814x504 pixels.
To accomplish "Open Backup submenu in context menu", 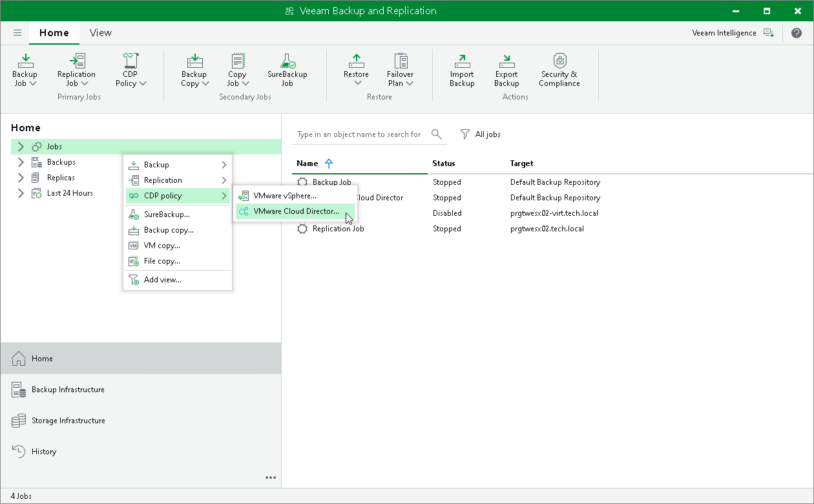I will point(178,165).
